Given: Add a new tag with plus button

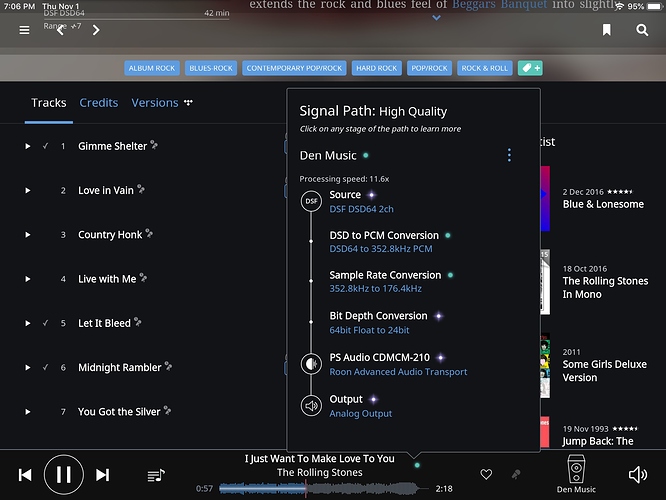Looking at the screenshot, I should 530,68.
